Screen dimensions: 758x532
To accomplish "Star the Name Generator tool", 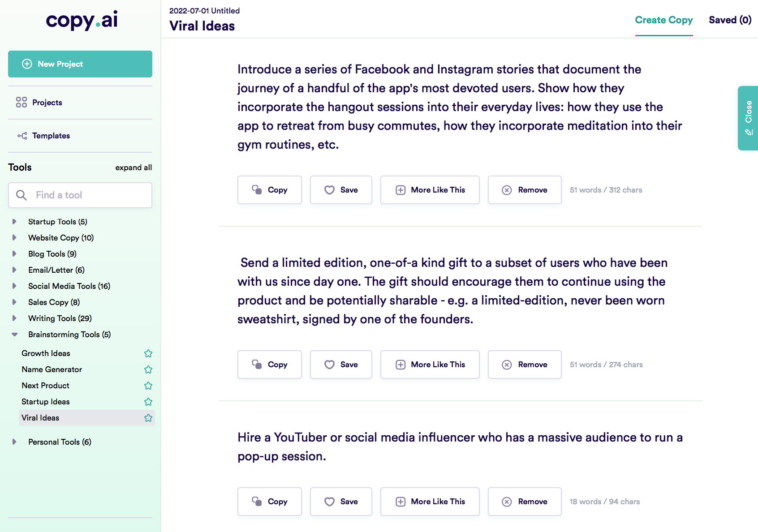I will click(x=148, y=369).
